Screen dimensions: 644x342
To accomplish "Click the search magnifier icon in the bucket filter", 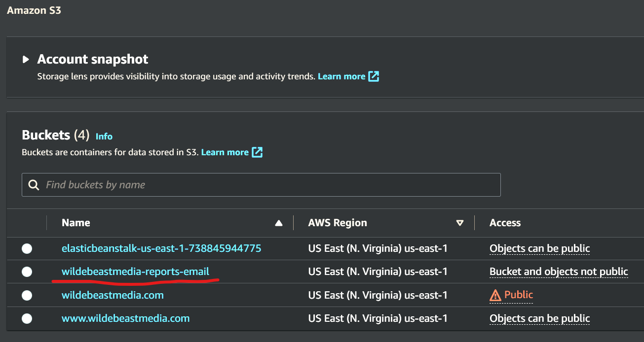I will pos(34,185).
